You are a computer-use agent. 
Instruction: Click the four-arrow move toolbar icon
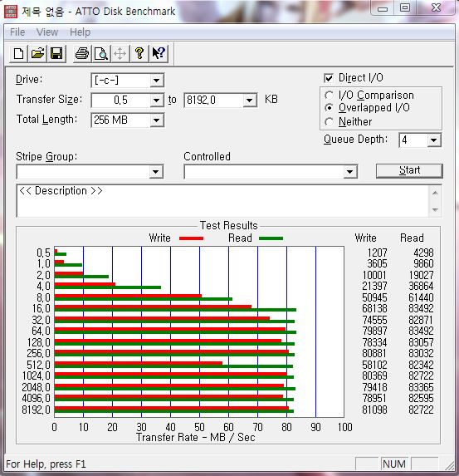pyautogui.click(x=120, y=54)
